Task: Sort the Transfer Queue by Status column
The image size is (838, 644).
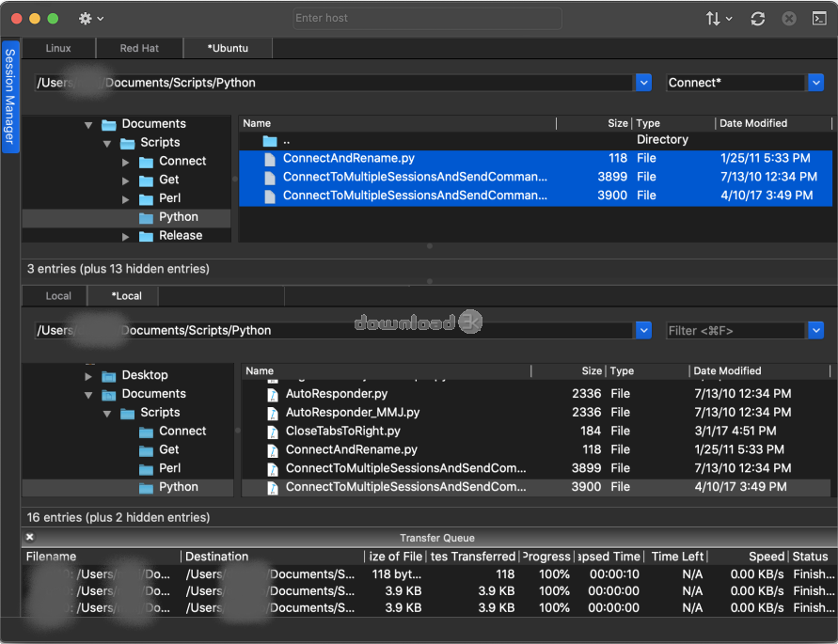Action: click(813, 557)
